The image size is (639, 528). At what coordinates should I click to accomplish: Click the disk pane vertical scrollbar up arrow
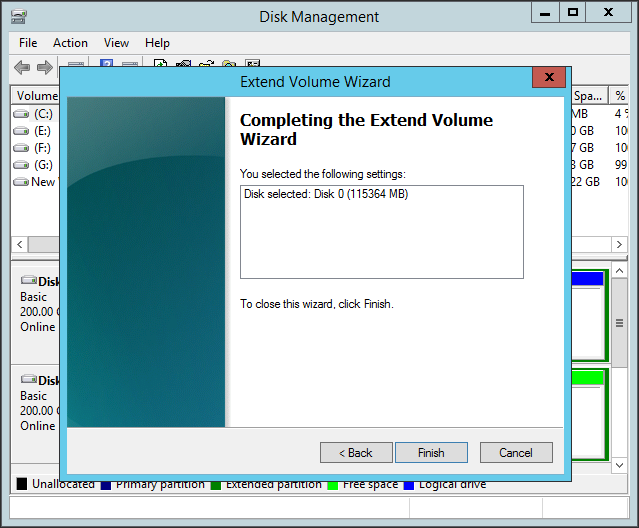[619, 271]
